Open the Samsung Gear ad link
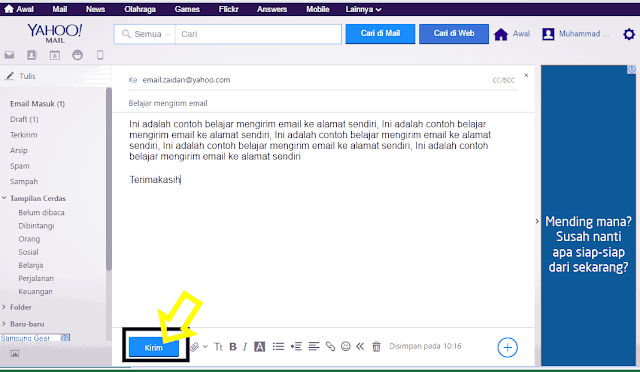This screenshot has width=640, height=372. [25, 338]
